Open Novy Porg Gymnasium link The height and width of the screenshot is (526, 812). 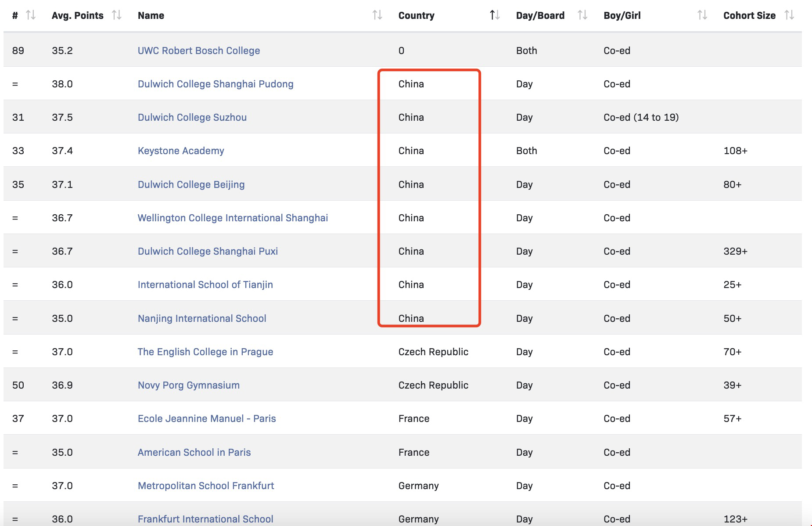point(189,385)
